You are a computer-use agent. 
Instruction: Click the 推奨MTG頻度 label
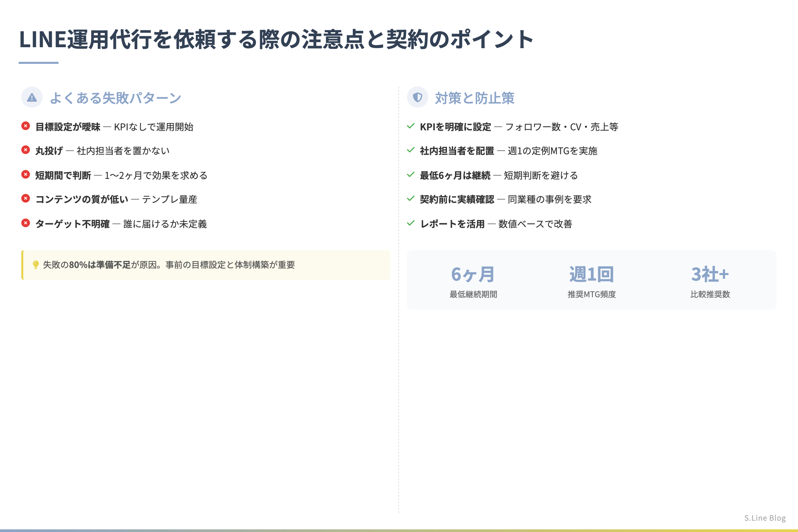(592, 294)
